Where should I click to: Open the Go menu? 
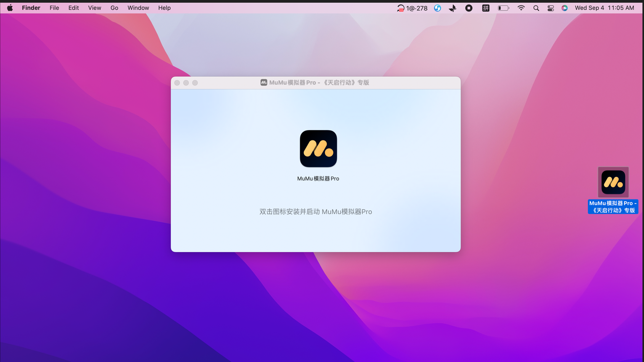click(114, 8)
